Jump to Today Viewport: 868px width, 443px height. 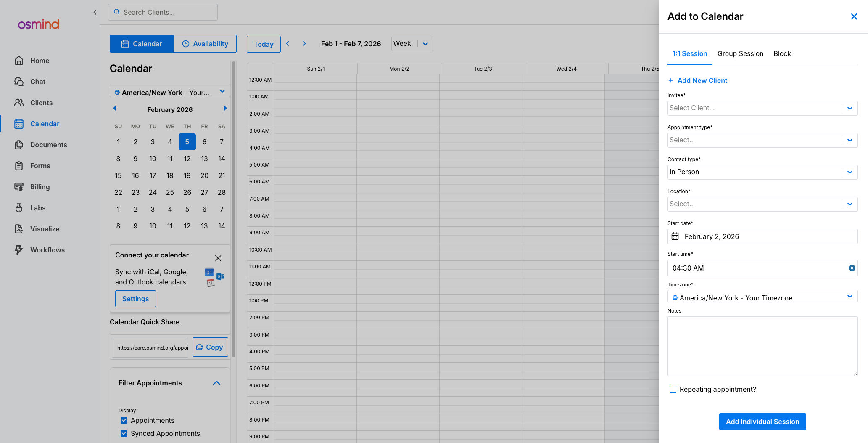(x=264, y=44)
